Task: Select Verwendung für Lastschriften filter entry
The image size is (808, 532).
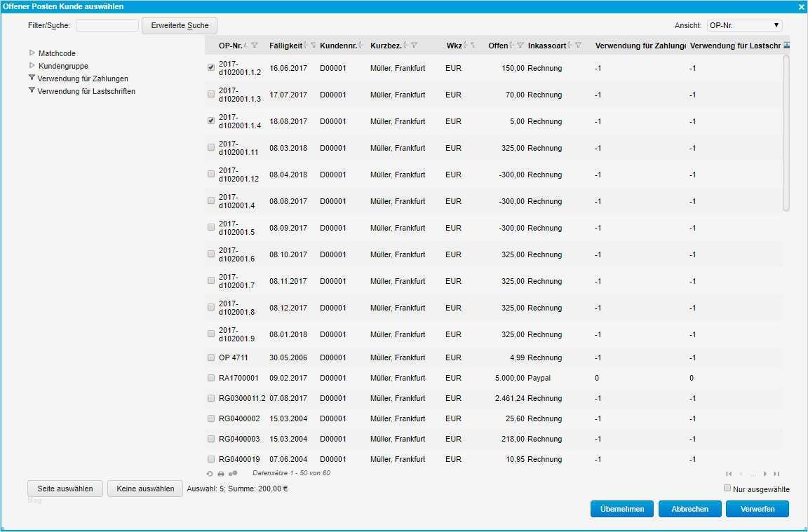Action: point(86,91)
